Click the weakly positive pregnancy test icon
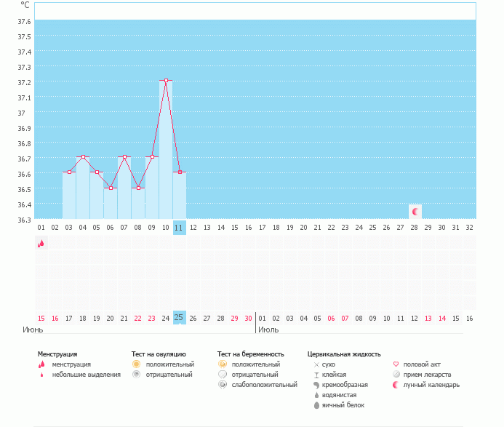Screen dimensions: 504x427 [223, 384]
